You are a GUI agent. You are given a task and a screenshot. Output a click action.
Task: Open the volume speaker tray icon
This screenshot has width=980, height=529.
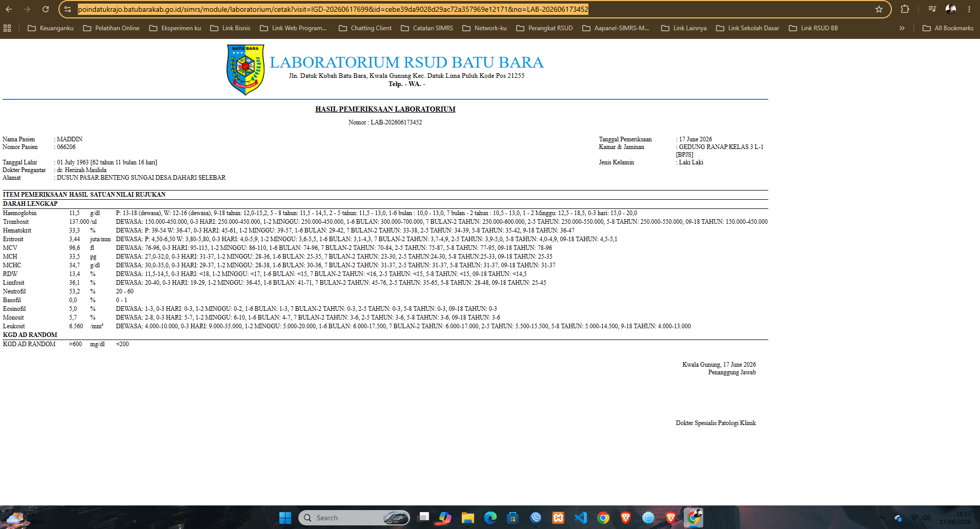tap(927, 518)
